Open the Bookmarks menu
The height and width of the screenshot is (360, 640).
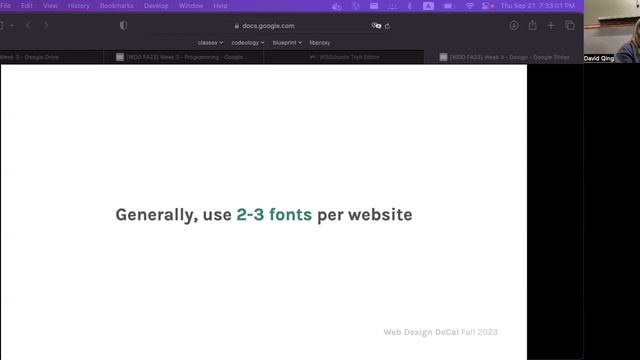[x=117, y=6]
